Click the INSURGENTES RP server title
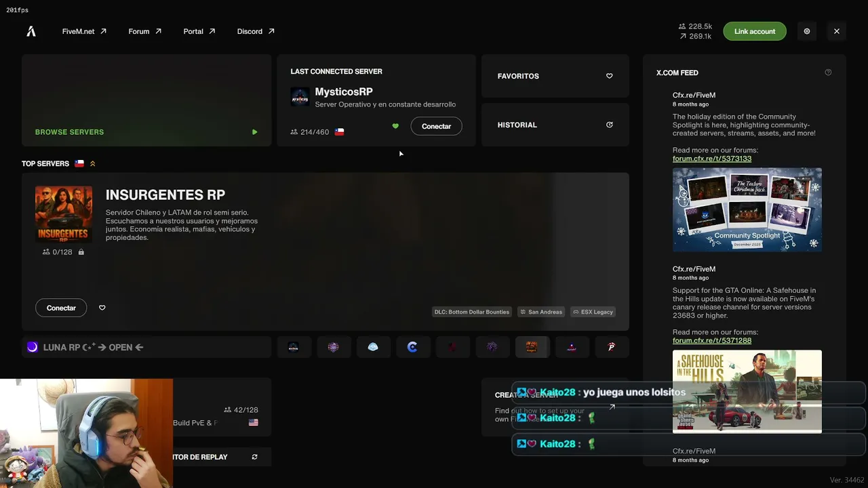Screen dimensions: 868x488 [x=165, y=195]
